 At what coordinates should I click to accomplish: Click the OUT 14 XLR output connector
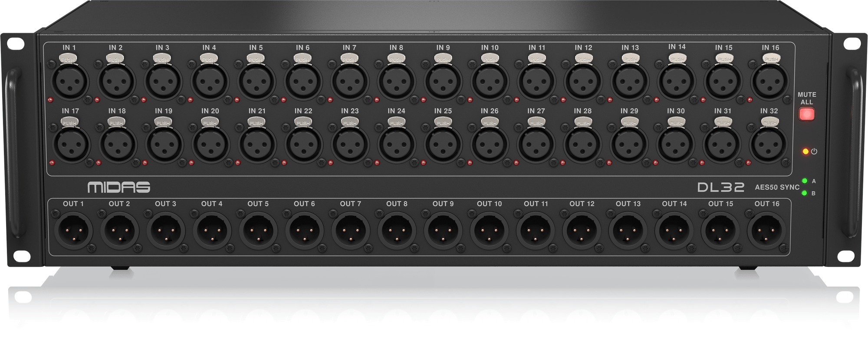click(674, 230)
